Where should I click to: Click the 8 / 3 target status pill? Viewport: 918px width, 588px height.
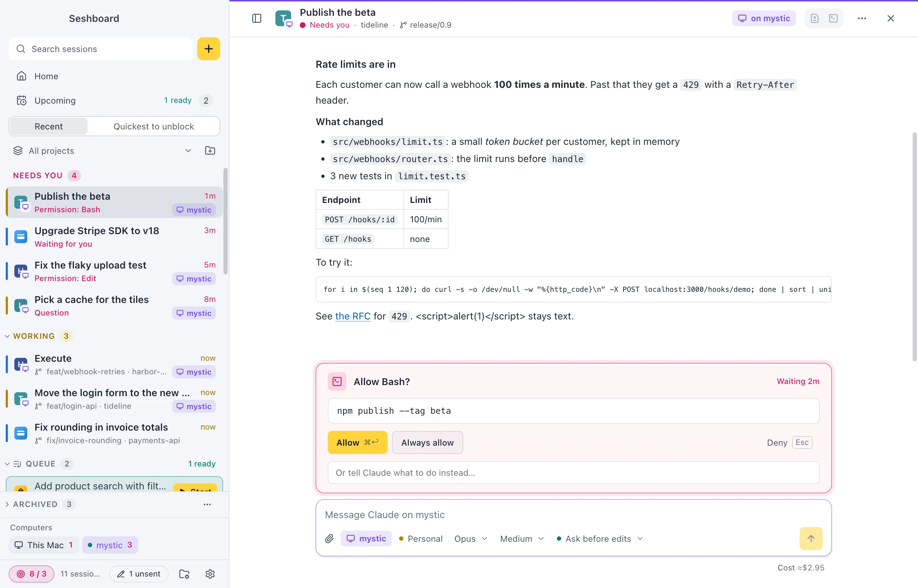pyautogui.click(x=31, y=574)
